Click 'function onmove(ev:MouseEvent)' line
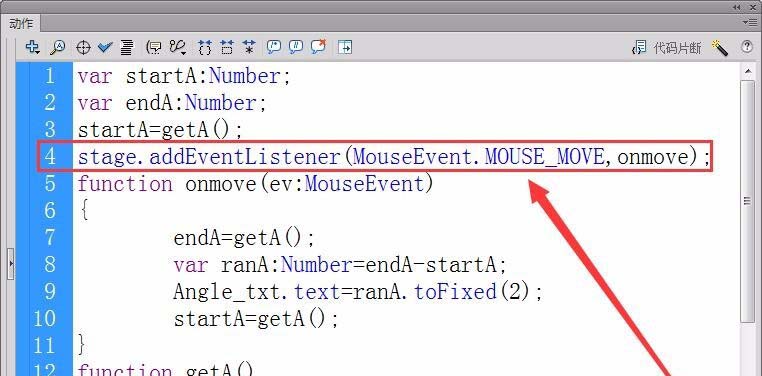The width and height of the screenshot is (762, 376). pyautogui.click(x=255, y=184)
